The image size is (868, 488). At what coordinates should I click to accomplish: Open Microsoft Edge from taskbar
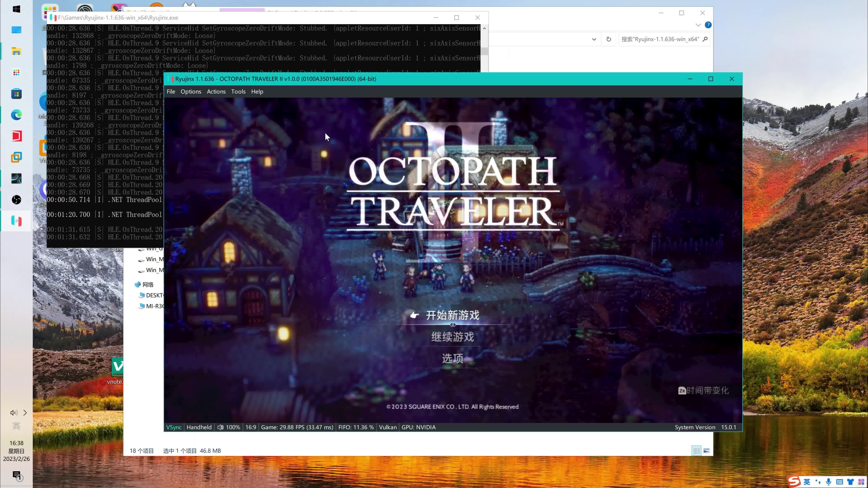click(x=16, y=115)
